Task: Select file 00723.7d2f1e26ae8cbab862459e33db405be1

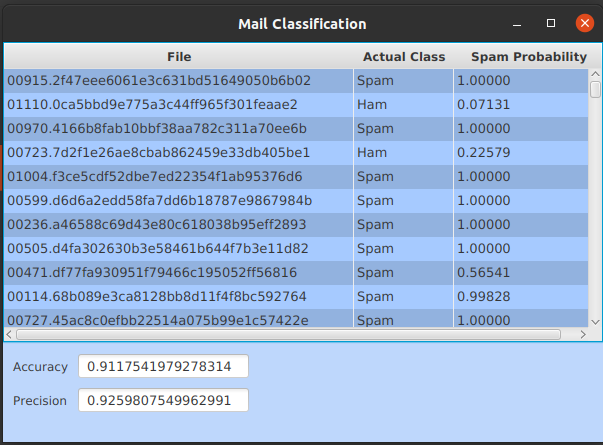Action: click(178, 152)
